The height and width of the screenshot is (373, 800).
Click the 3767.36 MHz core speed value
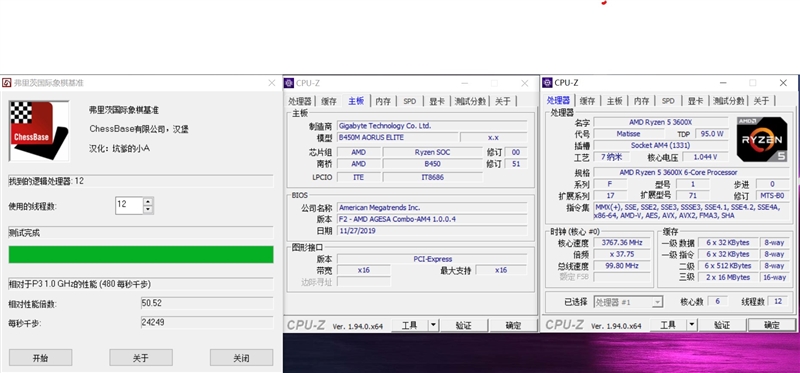coord(621,242)
